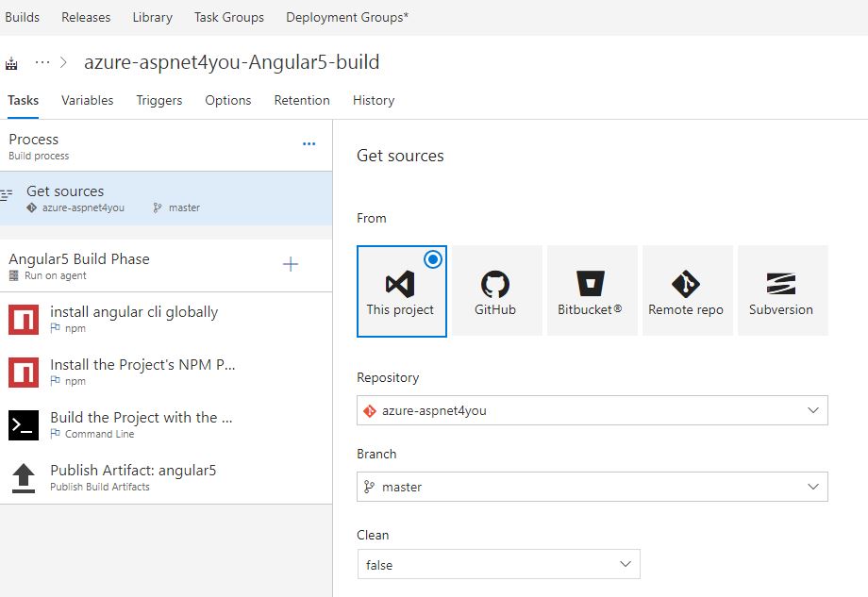Pick the Remote repo source option
Screen dimensions: 868x597
(x=687, y=290)
